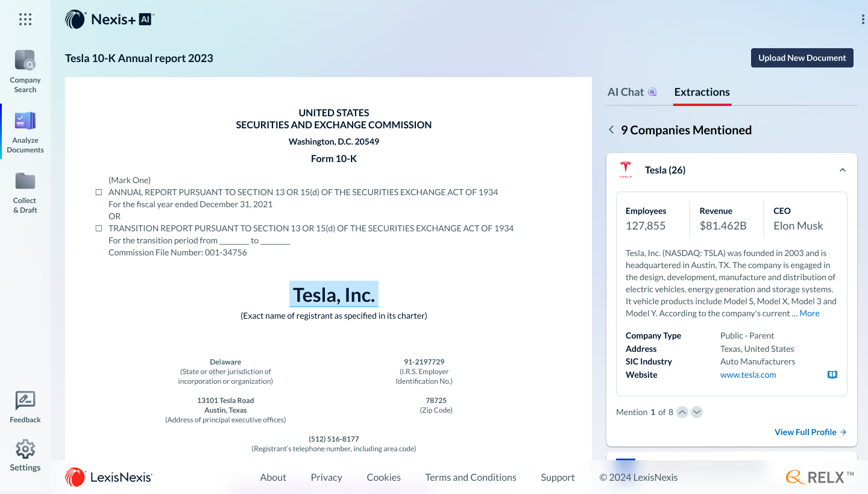Jump to next Tesla mention
The image size is (868, 494).
tap(697, 412)
